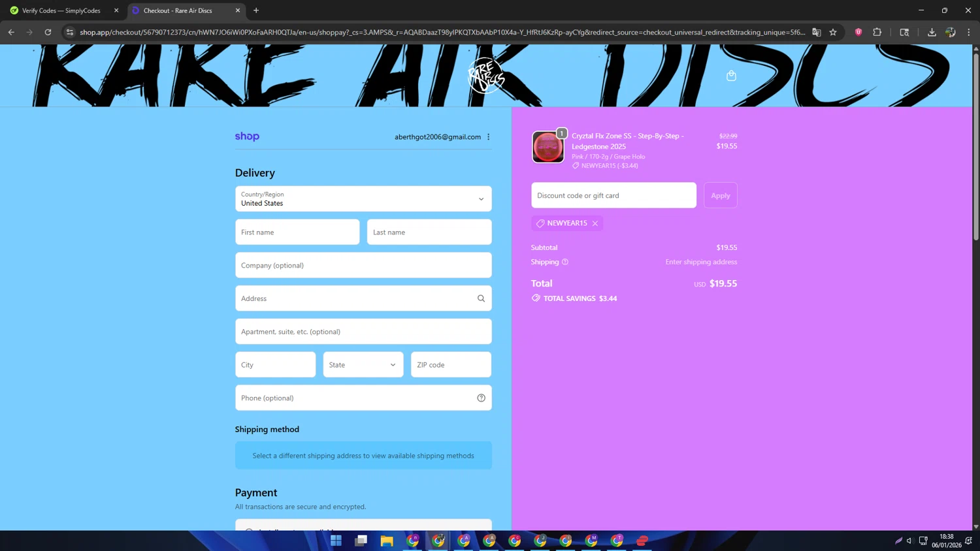Reload the checkout page

point(48,32)
